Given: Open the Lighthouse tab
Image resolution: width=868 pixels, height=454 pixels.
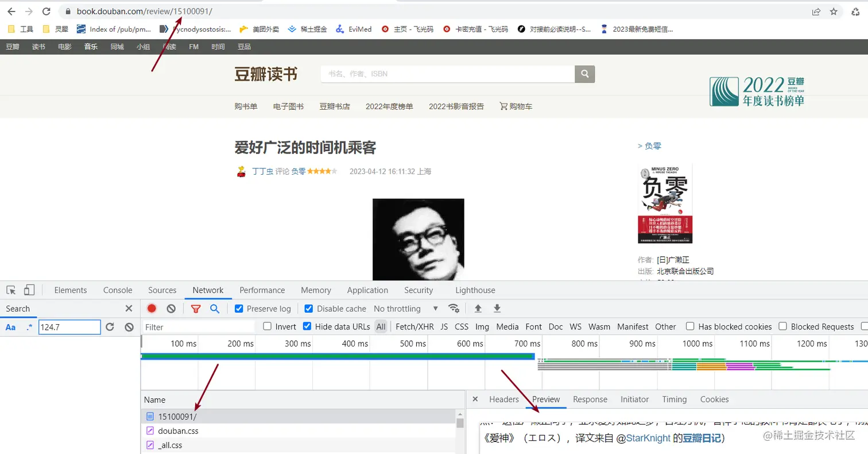Looking at the screenshot, I should click(475, 290).
